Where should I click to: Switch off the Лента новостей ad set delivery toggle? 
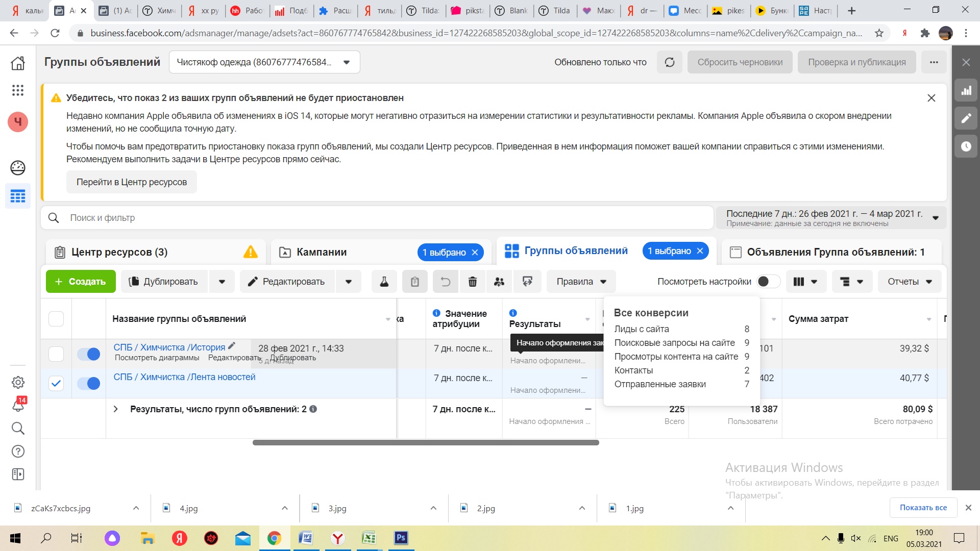[x=89, y=384]
